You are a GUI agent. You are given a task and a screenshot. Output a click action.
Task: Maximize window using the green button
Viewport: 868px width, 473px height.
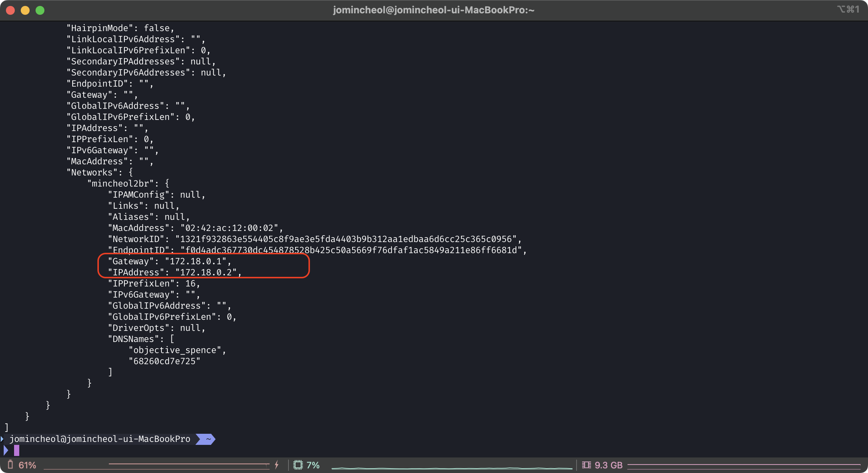tap(40, 10)
